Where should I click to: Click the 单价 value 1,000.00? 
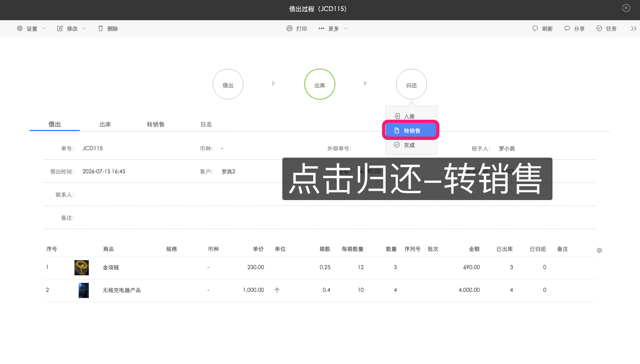[x=253, y=290]
